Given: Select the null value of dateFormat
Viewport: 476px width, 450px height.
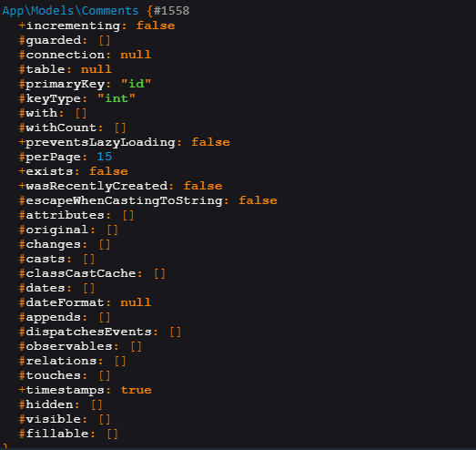Looking at the screenshot, I should [136, 302].
